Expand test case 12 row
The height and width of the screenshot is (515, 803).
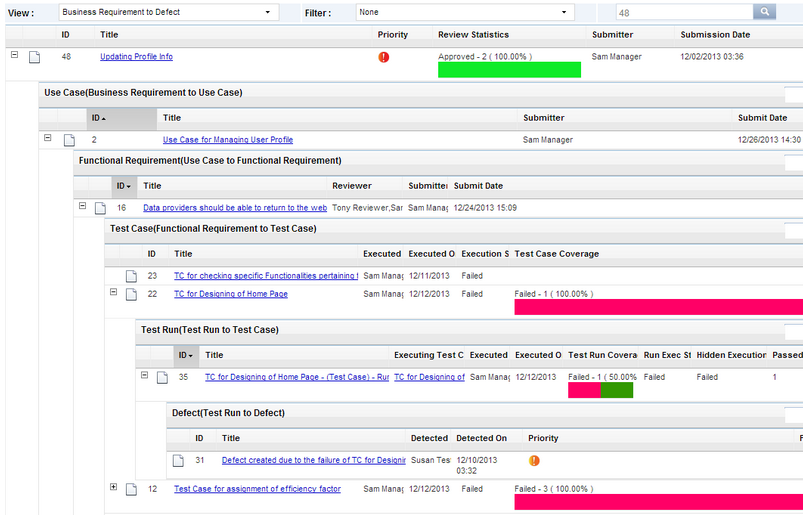113,488
